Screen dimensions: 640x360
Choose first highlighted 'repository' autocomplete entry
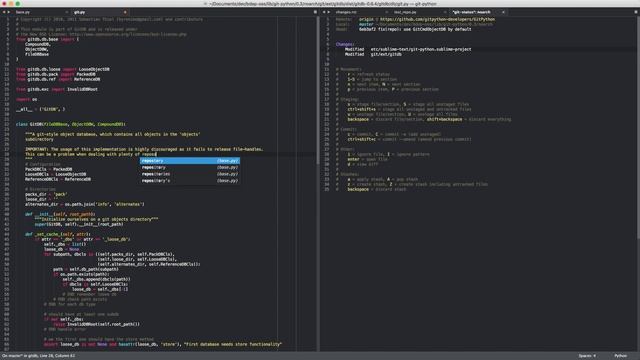click(190, 161)
